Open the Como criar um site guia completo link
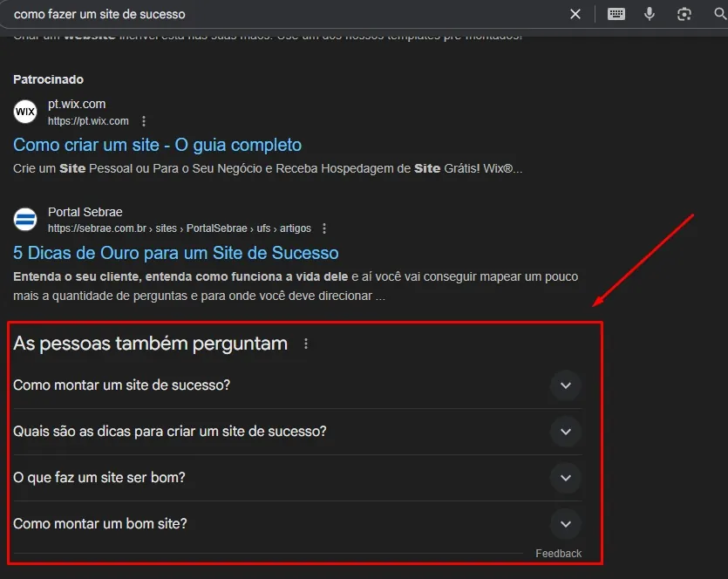728x579 pixels. point(156,144)
